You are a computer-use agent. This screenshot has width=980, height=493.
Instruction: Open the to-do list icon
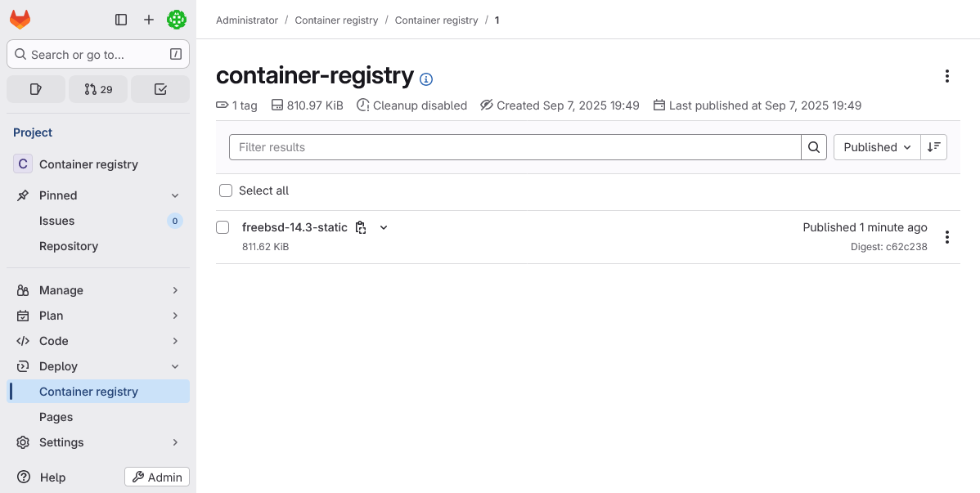(x=160, y=89)
